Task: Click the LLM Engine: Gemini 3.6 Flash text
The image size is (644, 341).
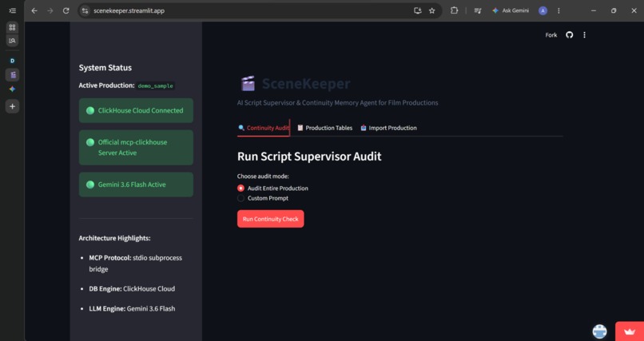Action: [x=132, y=308]
